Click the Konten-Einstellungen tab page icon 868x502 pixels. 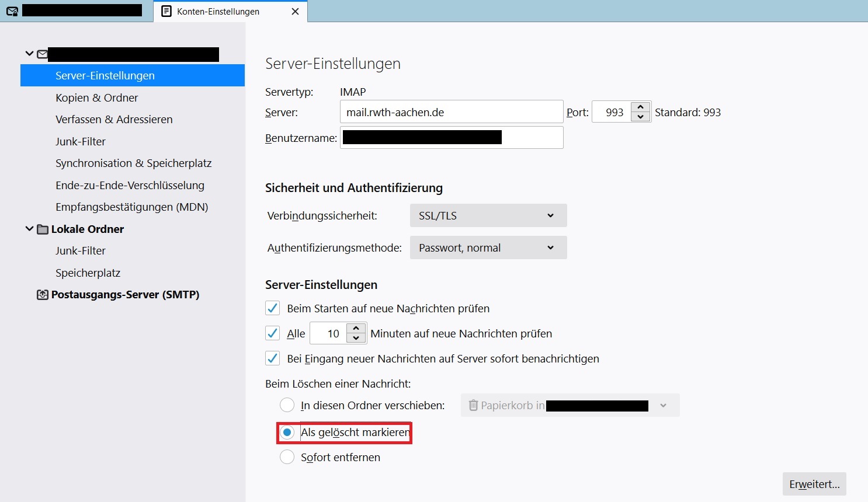[x=166, y=12]
